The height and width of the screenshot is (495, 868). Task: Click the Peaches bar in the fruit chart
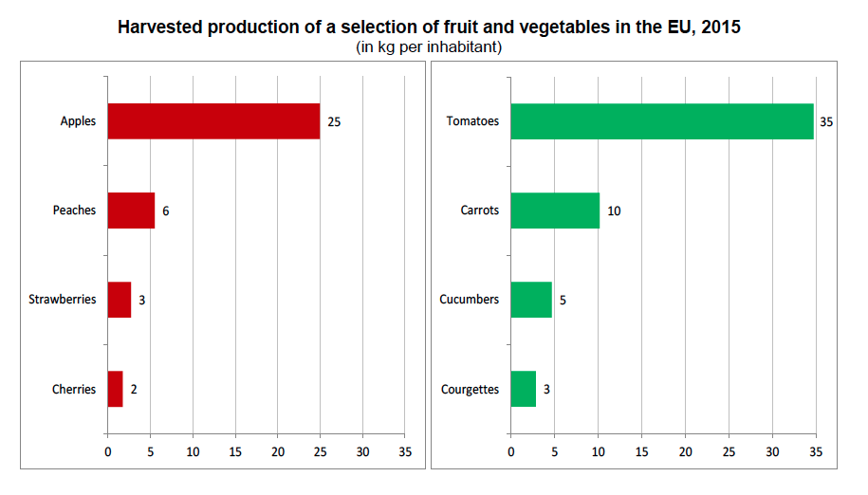(131, 210)
